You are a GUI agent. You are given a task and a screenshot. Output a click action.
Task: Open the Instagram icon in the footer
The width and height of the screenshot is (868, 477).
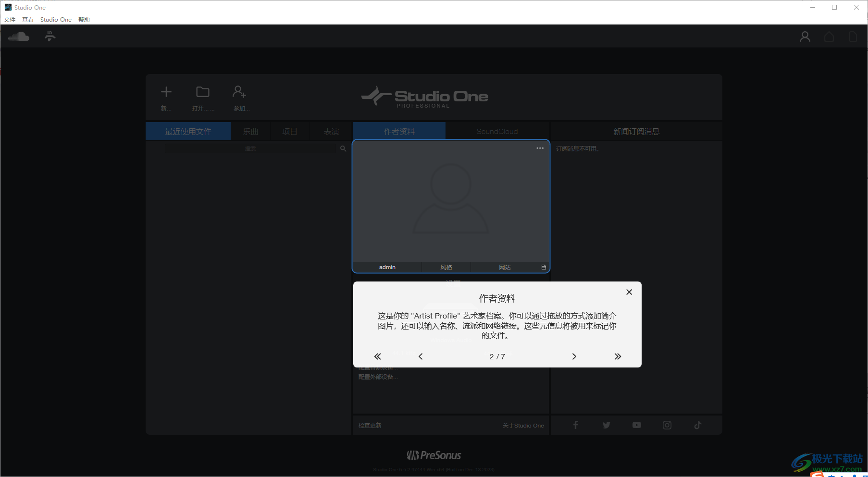[667, 425]
